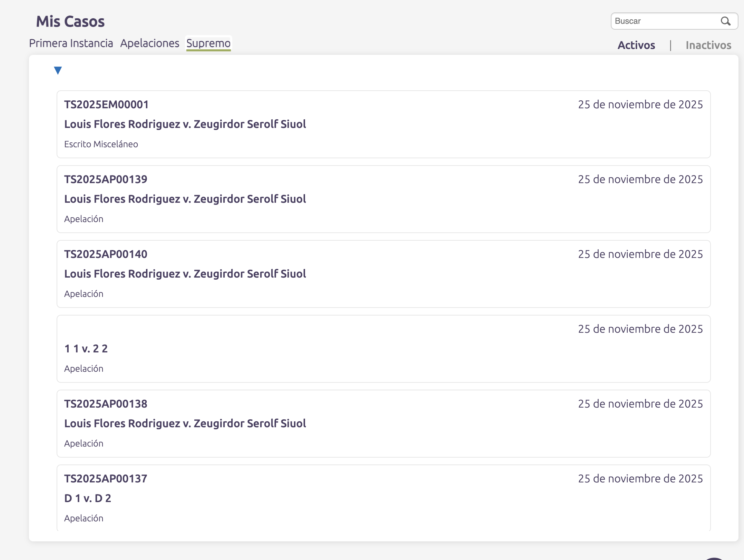The image size is (744, 560).
Task: Click the party names in case TS2025AP00138
Action: [185, 423]
